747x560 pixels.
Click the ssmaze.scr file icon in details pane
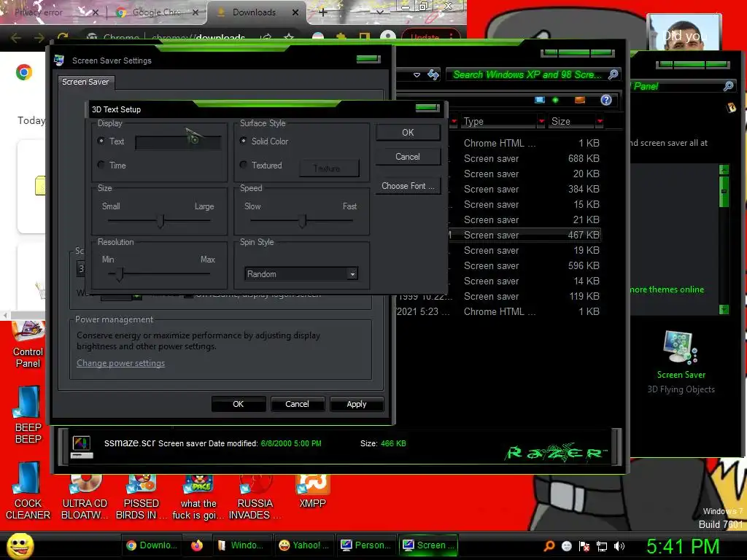tap(82, 446)
